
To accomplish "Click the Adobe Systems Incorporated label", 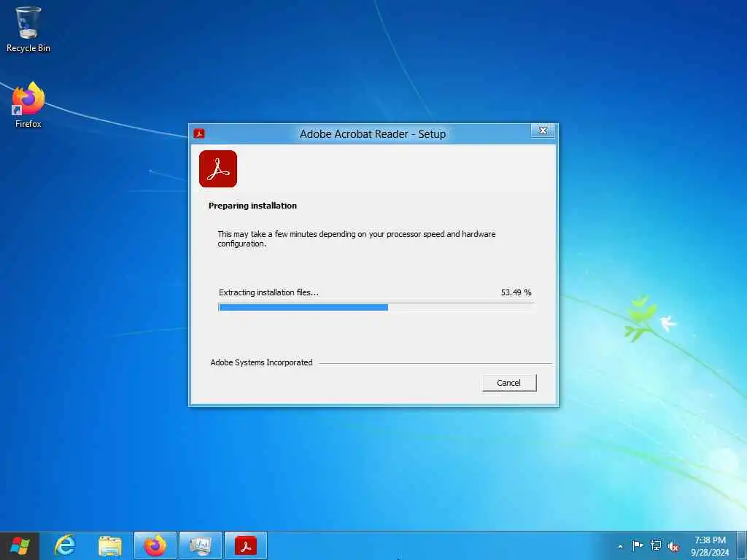I will (262, 362).
